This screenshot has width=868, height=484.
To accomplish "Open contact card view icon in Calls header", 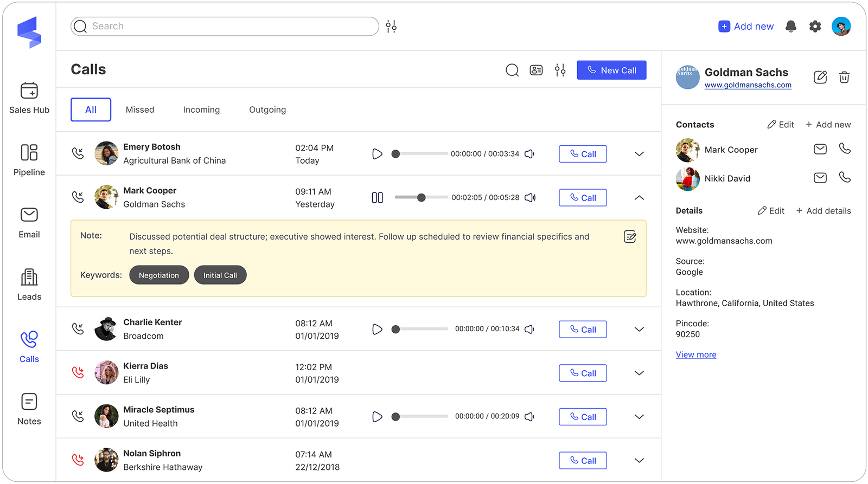I will tap(536, 70).
